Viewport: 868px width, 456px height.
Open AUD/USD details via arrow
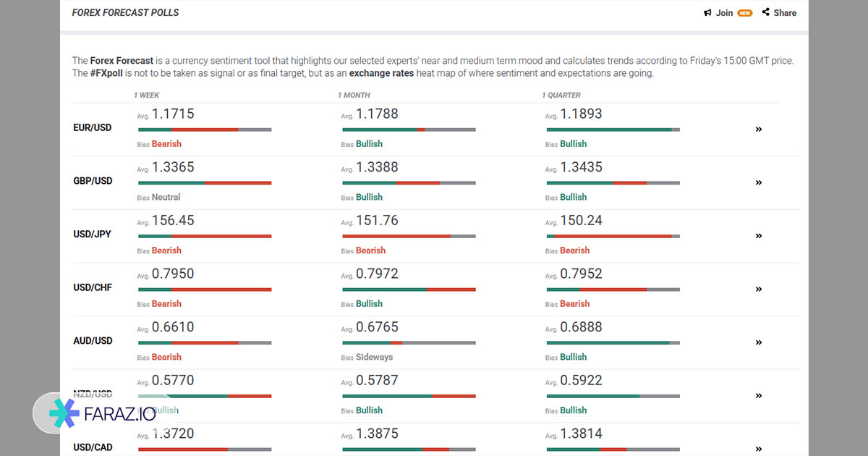click(759, 342)
